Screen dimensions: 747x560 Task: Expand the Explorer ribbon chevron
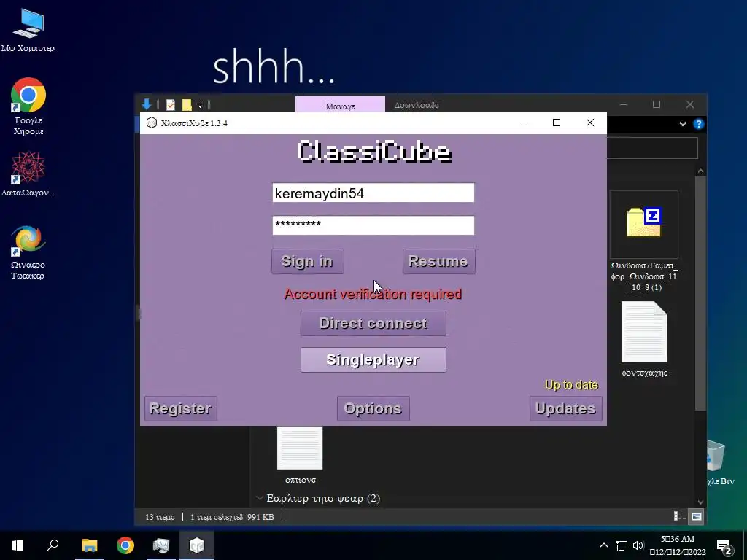[x=683, y=124]
